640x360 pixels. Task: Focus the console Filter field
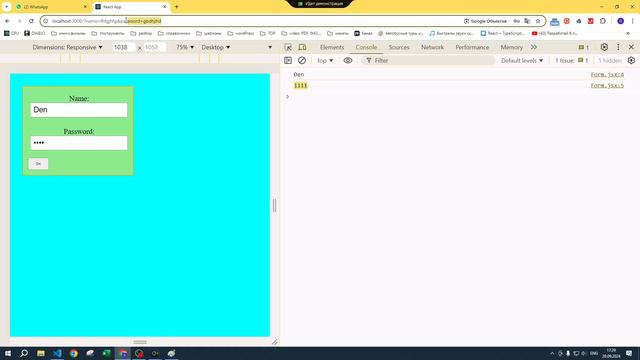tap(429, 60)
